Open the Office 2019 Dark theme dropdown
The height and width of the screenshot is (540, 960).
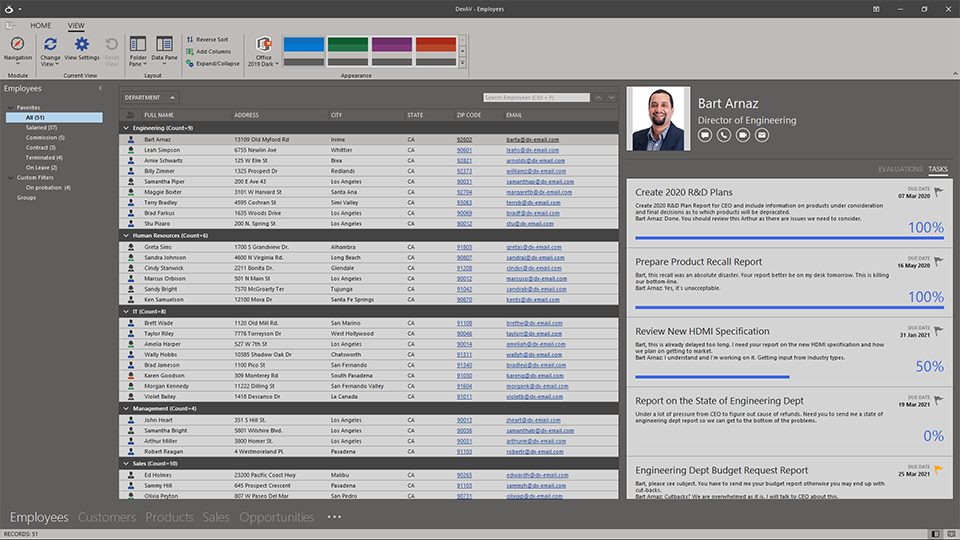point(264,50)
